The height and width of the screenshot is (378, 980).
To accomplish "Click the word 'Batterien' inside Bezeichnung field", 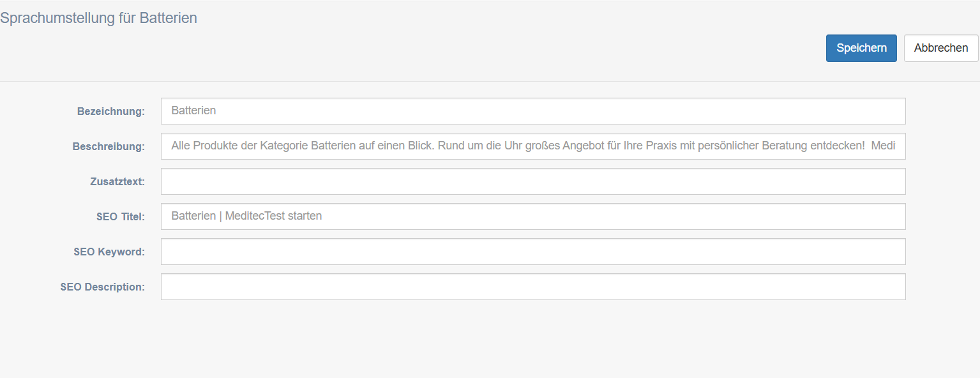I will pos(193,110).
